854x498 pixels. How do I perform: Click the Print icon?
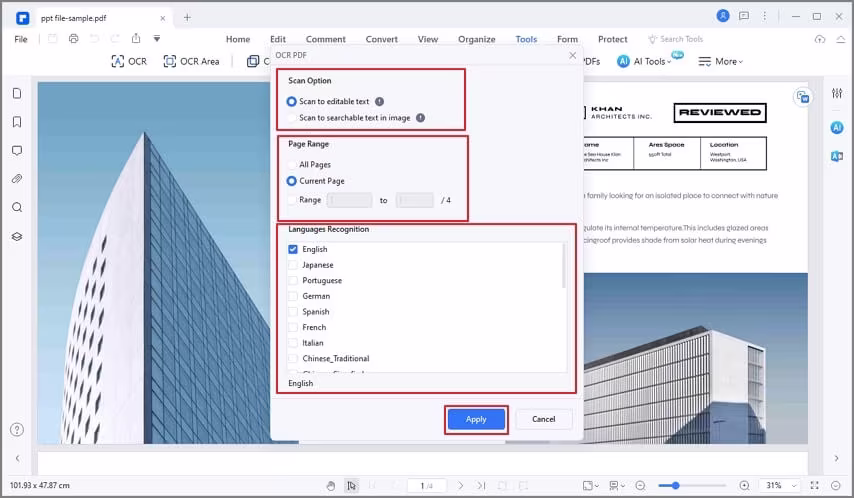[x=74, y=39]
